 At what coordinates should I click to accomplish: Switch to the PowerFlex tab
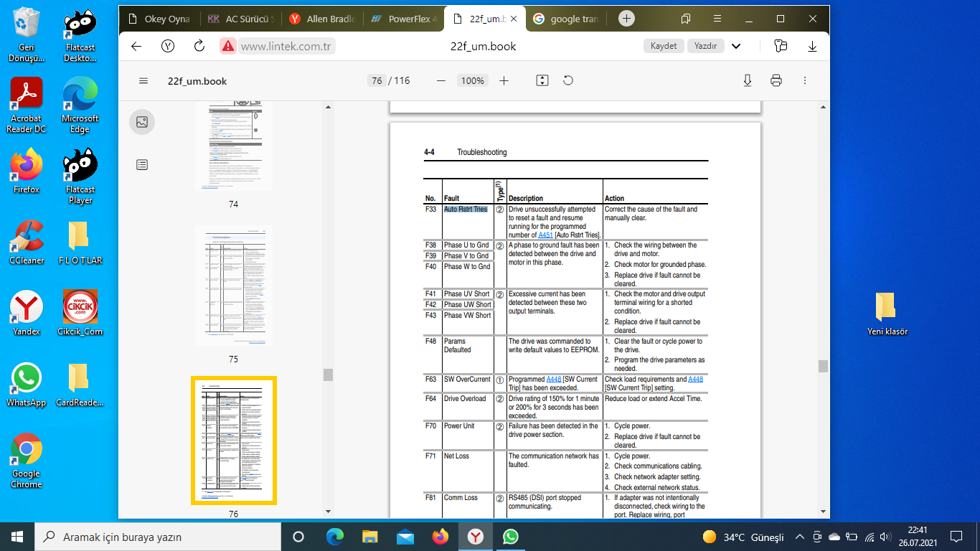point(404,19)
